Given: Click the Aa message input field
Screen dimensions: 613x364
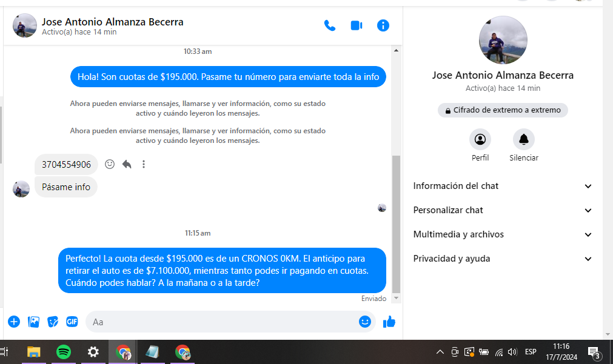Looking at the screenshot, I should tap(224, 322).
